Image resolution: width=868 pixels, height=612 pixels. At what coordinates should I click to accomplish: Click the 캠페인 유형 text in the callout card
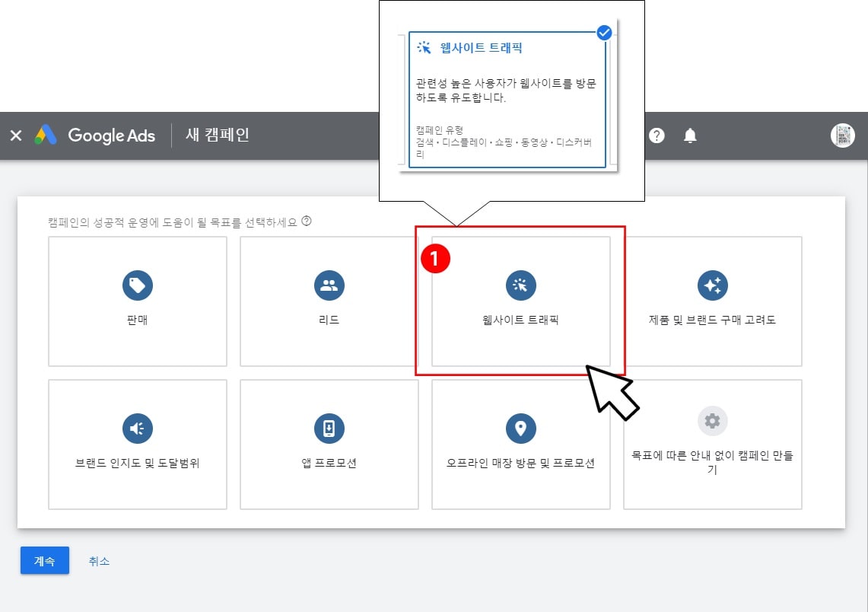[x=440, y=130]
